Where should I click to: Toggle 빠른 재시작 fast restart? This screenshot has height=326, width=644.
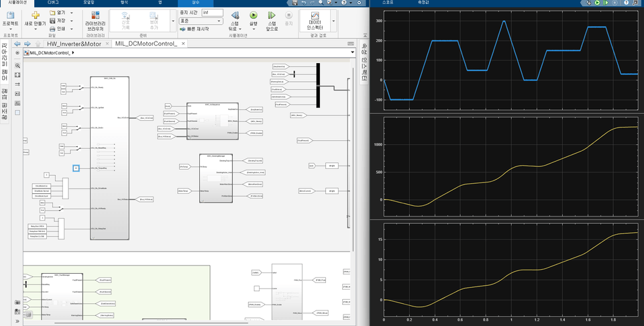(x=195, y=29)
